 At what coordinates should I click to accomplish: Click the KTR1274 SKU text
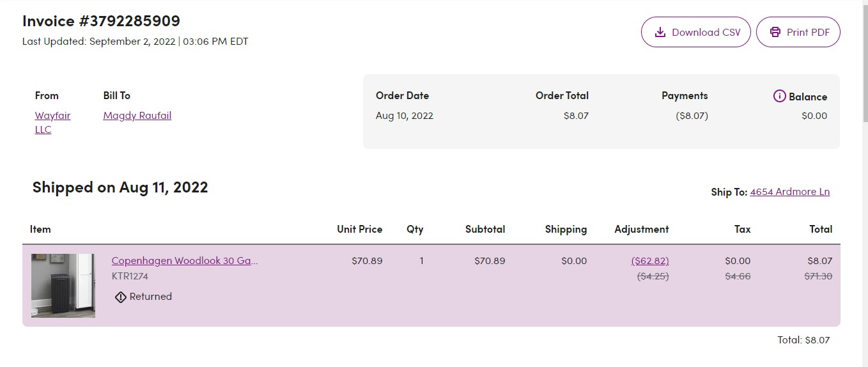click(130, 277)
